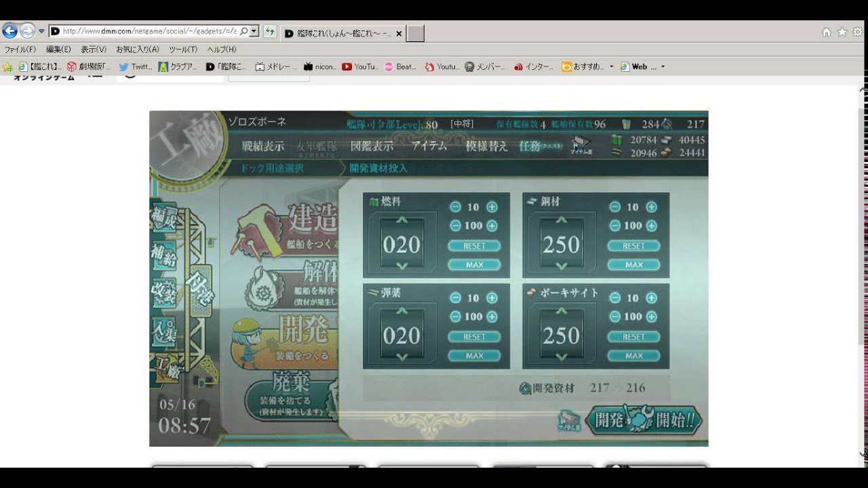Click down arrow below ammo 020 counter
Image resolution: width=868 pixels, height=488 pixels.
[x=401, y=357]
